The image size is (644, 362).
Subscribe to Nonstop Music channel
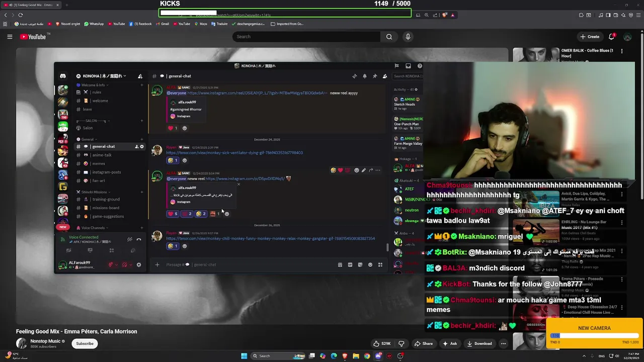pyautogui.click(x=85, y=343)
